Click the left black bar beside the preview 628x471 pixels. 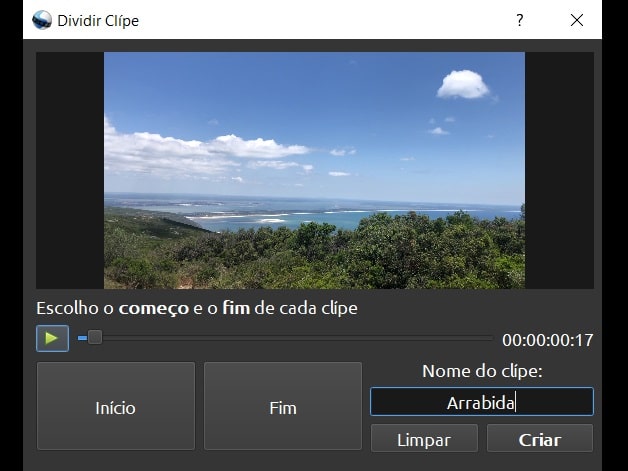(70, 170)
